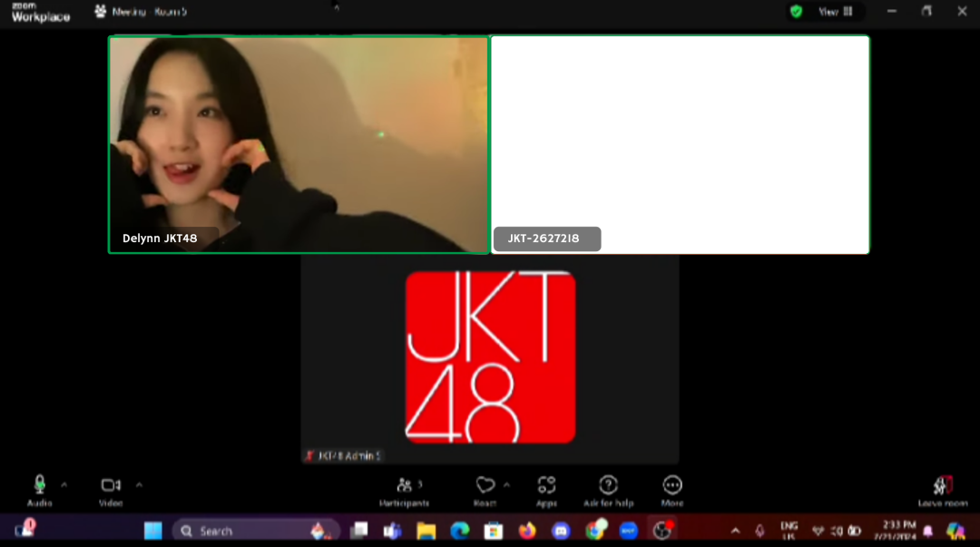Open File Explorer from the taskbar
The image size is (980, 547).
(426, 531)
